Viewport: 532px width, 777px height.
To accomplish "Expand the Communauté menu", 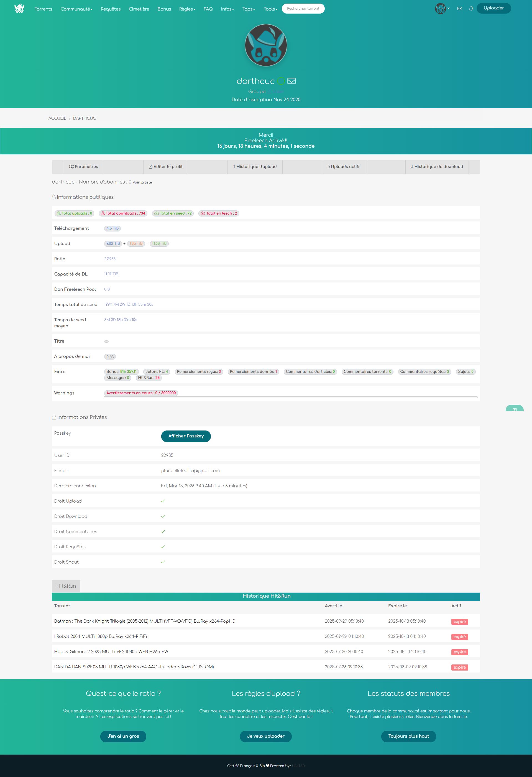I will click(76, 9).
